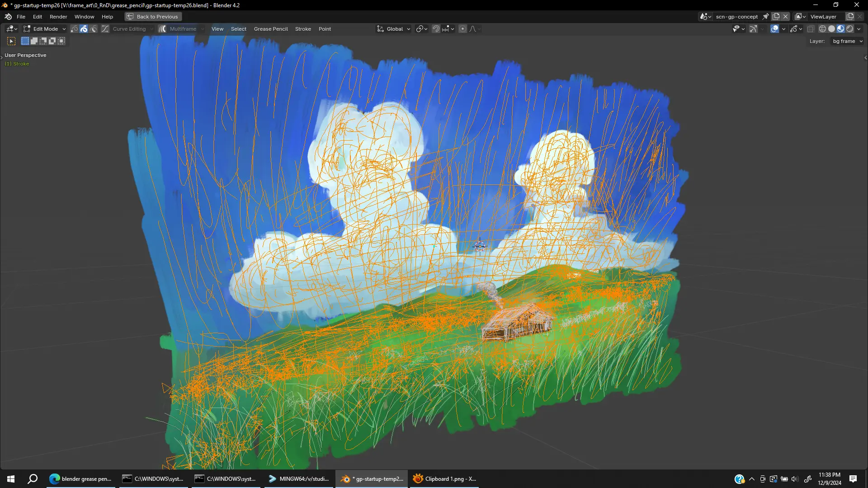This screenshot has height=488, width=868.
Task: Choose the Tweak select tool icon
Action: [11, 41]
